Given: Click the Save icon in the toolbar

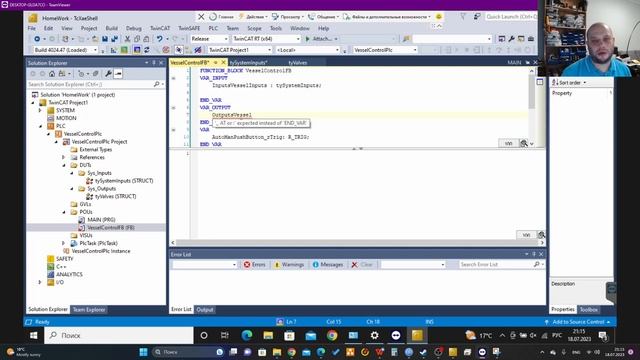Looking at the screenshot, I should (x=105, y=39).
